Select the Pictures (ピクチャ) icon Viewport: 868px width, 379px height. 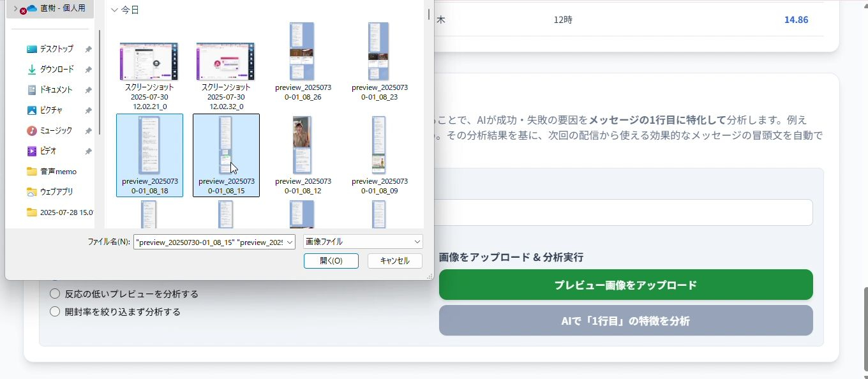tap(32, 110)
